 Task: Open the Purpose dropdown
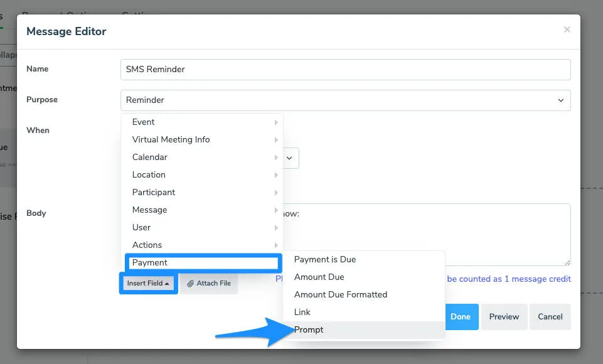tap(345, 100)
